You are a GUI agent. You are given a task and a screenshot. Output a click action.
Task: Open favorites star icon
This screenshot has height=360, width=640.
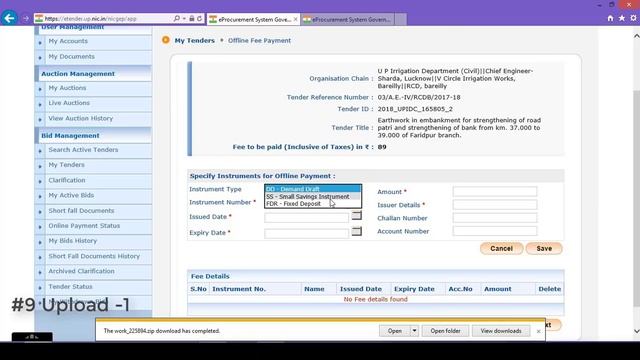[622, 18]
